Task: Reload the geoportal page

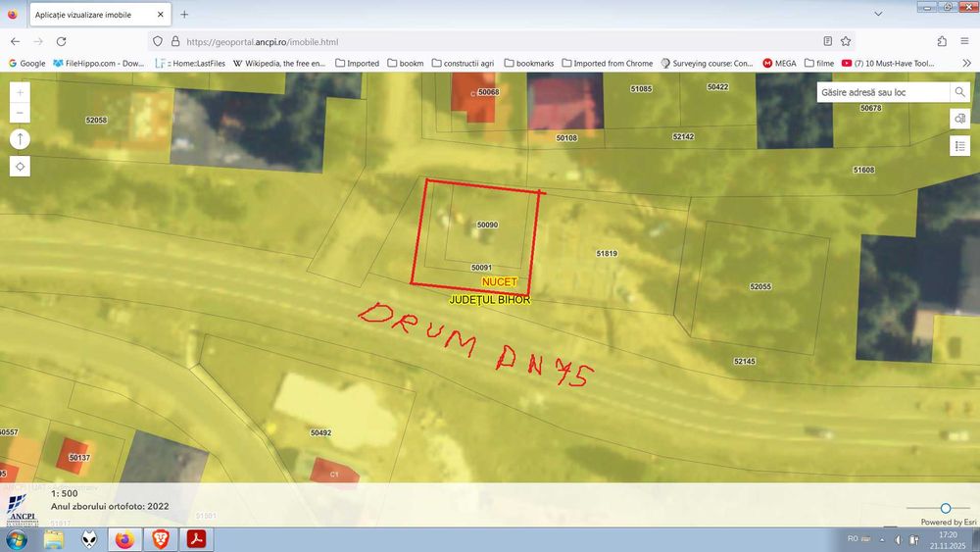Action: click(x=61, y=41)
